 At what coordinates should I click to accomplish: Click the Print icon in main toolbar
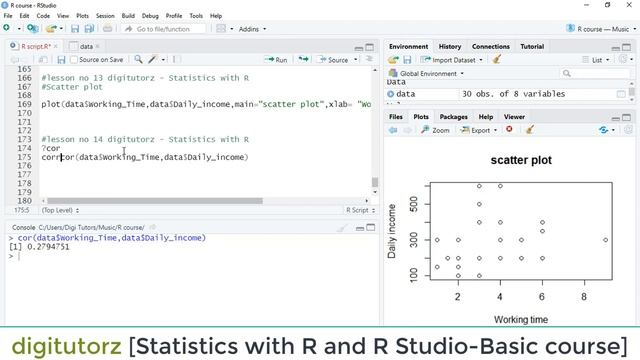point(107,29)
